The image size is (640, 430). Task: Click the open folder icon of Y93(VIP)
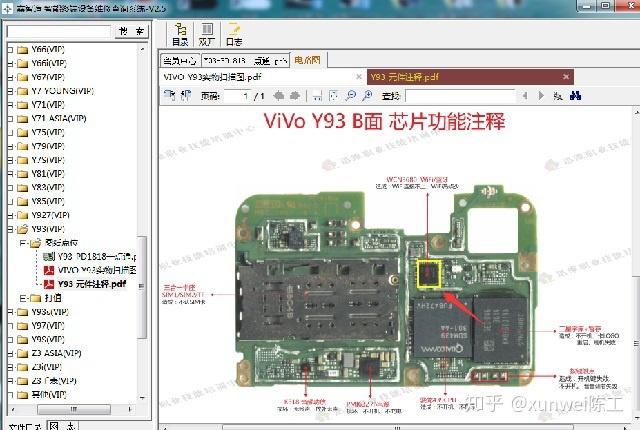pyautogui.click(x=23, y=229)
